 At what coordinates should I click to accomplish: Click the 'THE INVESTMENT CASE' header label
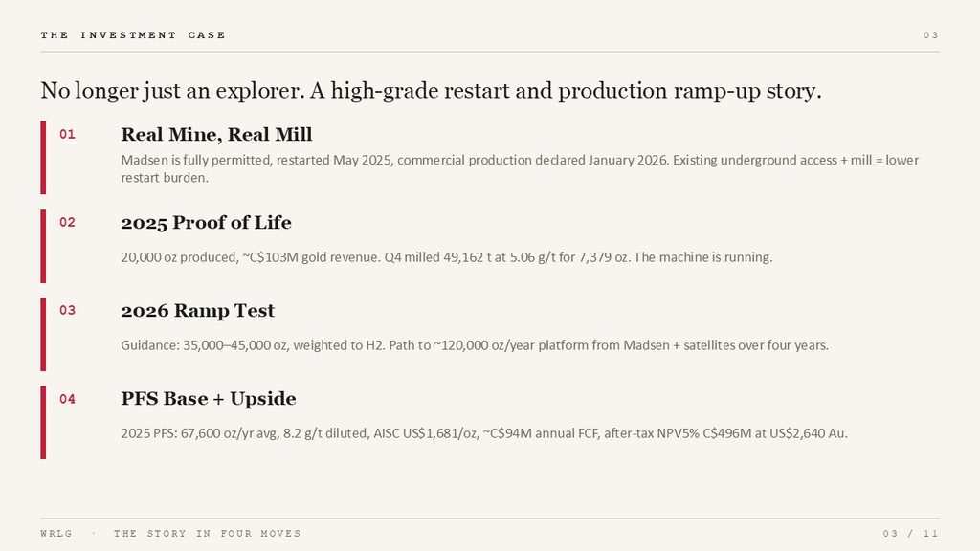(x=132, y=35)
